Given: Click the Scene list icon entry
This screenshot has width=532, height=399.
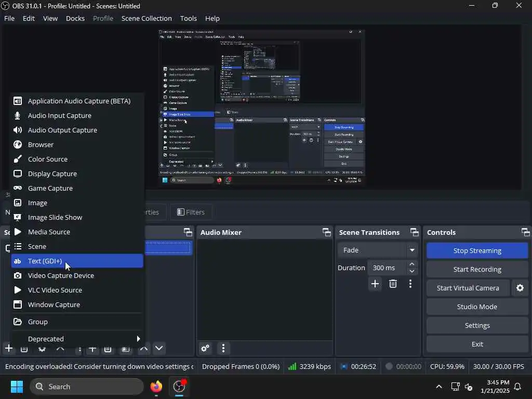Looking at the screenshot, I should 18,246.
